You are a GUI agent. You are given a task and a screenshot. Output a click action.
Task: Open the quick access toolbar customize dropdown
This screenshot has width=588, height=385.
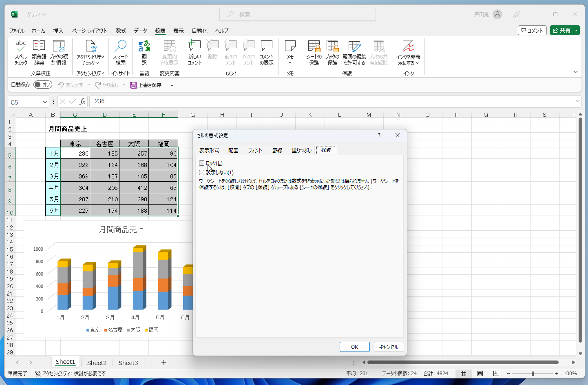tap(172, 85)
